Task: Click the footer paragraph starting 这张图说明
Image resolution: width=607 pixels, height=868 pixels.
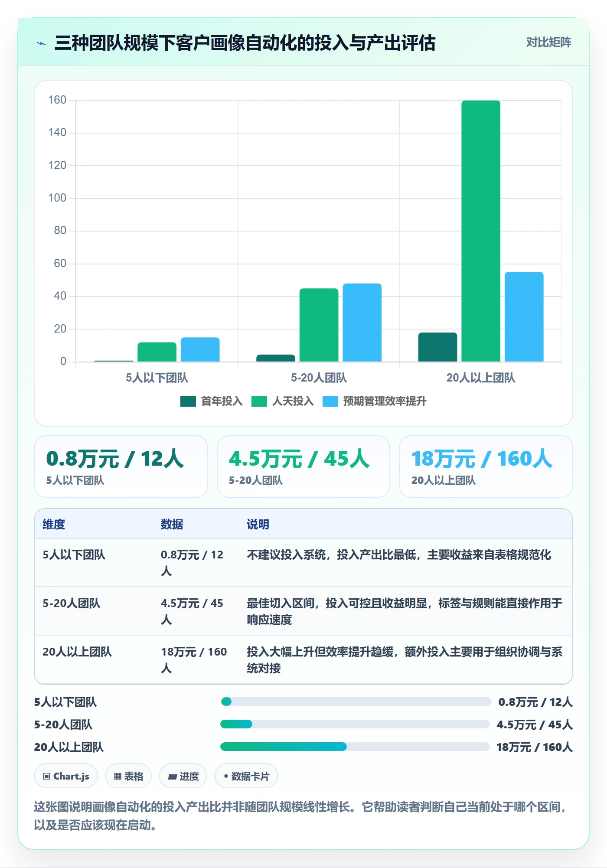Action: click(x=301, y=816)
